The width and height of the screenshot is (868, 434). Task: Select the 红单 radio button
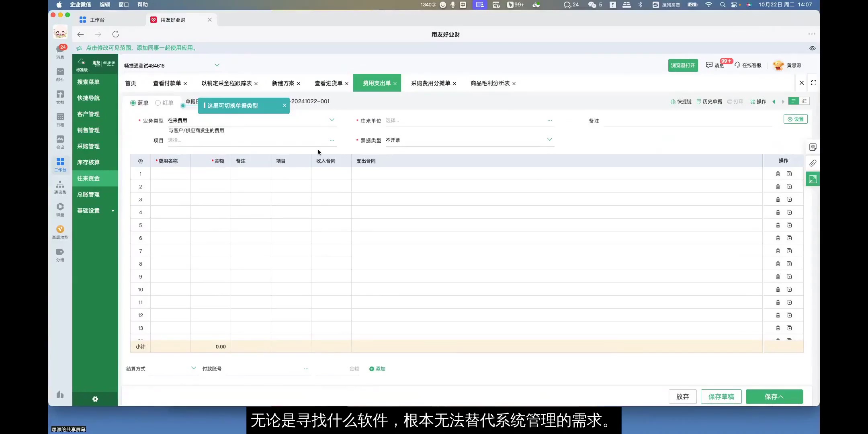pos(159,103)
